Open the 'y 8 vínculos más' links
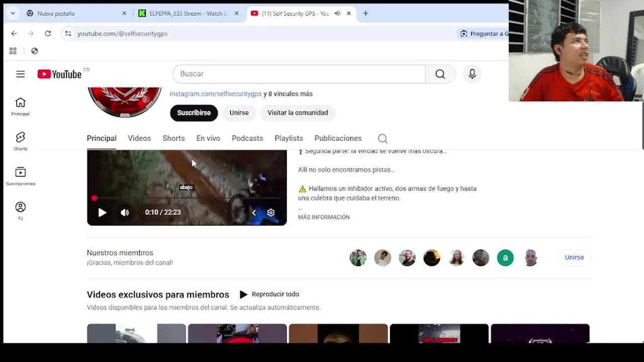 (288, 94)
